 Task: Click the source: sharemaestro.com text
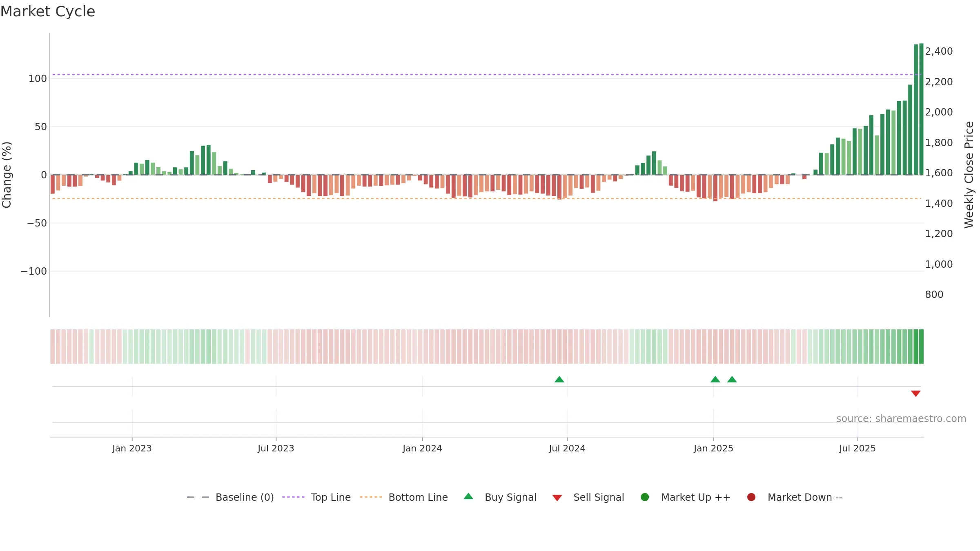pos(901,418)
